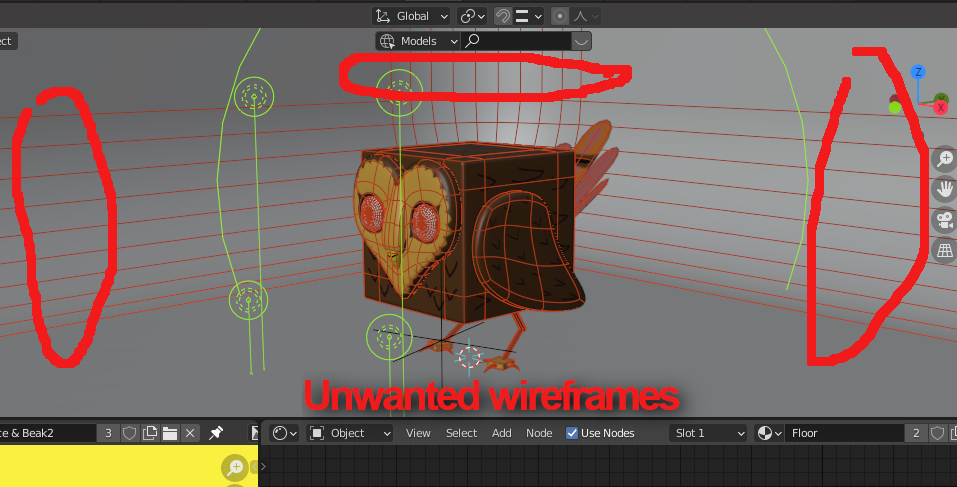Open the shader editor type dropdown
Image resolution: width=957 pixels, height=487 pixels.
tap(284, 433)
